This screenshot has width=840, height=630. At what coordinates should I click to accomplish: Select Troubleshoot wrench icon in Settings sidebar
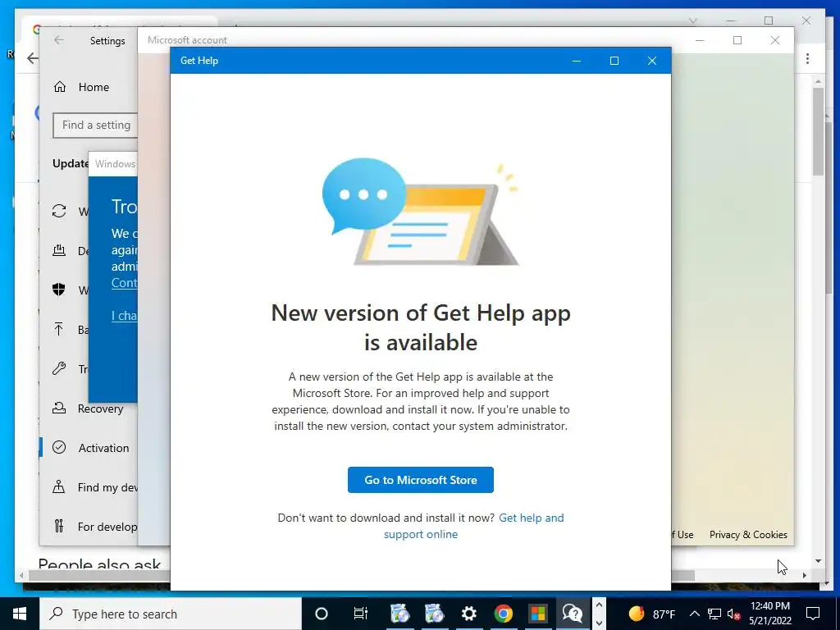pyautogui.click(x=59, y=368)
